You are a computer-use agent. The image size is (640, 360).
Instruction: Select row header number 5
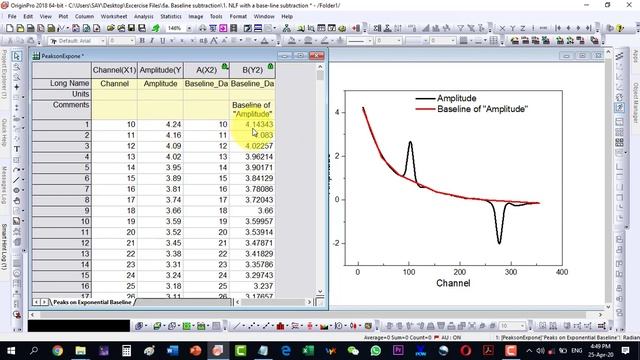click(x=62, y=167)
